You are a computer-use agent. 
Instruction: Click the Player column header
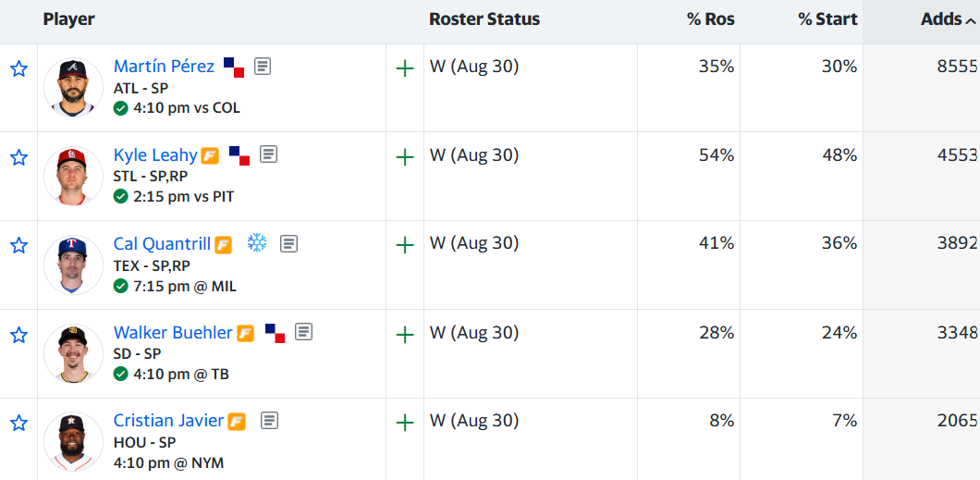click(x=68, y=19)
